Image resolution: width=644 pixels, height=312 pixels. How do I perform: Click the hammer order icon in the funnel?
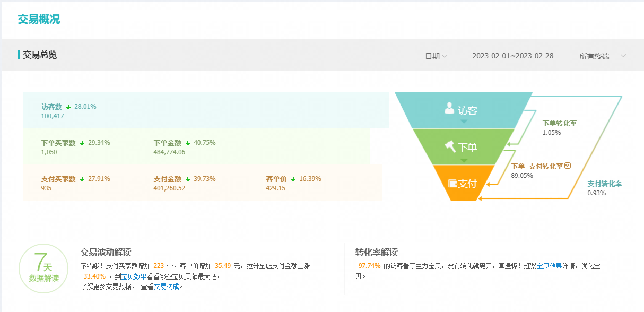(x=450, y=146)
